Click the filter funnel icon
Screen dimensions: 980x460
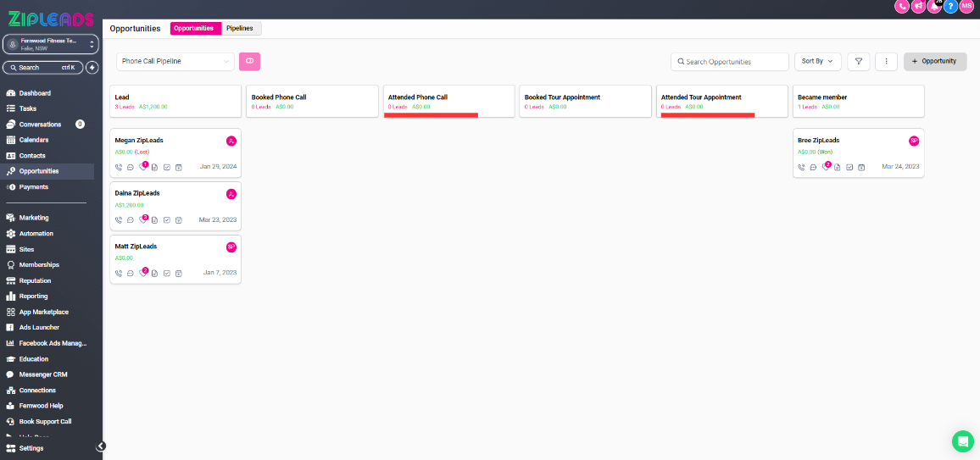(859, 61)
